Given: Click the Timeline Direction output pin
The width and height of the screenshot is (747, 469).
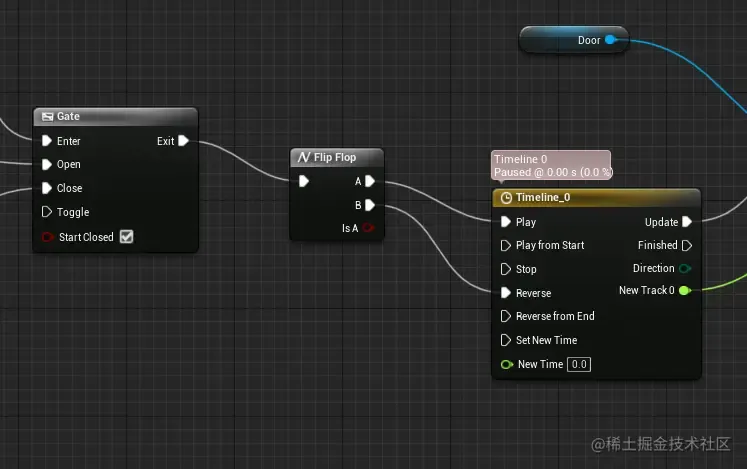Looking at the screenshot, I should click(685, 268).
